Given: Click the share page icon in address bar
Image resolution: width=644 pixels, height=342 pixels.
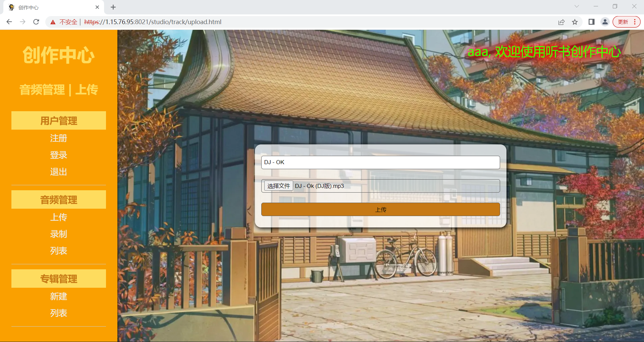Looking at the screenshot, I should (x=561, y=22).
